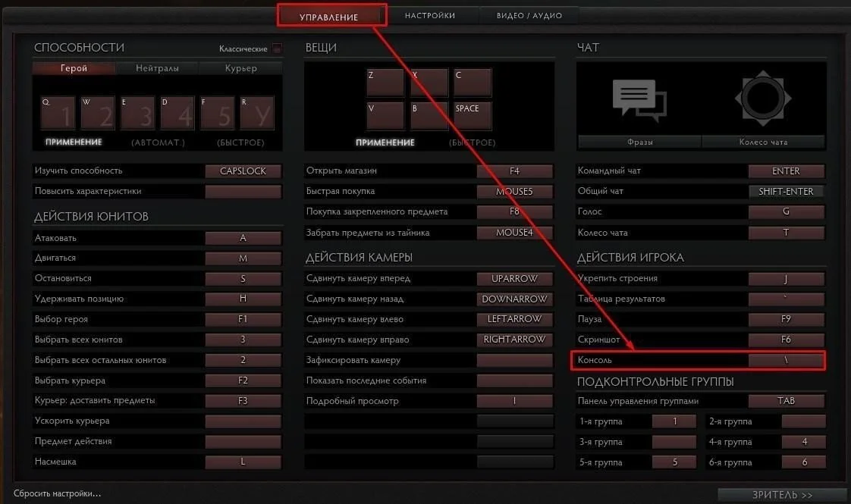
Task: Switch abilities to (АВТОМАТ.) mode
Action: (x=158, y=142)
